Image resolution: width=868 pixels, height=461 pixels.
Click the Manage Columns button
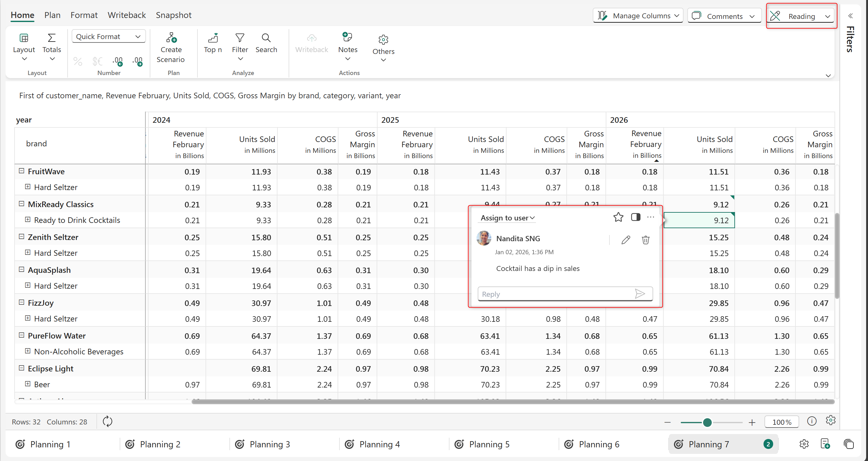(638, 16)
